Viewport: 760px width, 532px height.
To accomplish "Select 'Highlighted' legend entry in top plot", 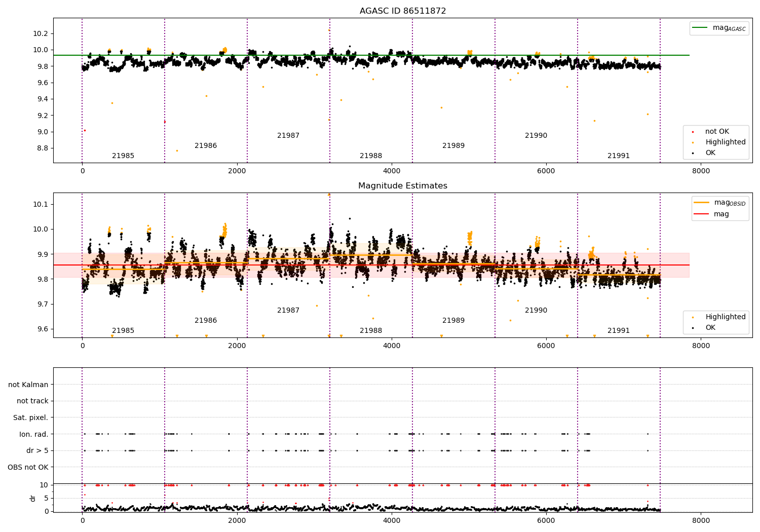I will [x=726, y=142].
